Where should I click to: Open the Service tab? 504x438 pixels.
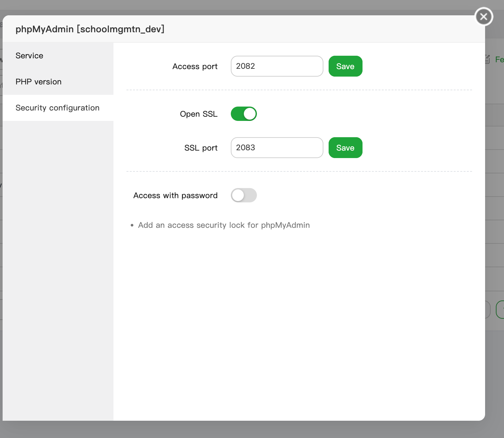pos(58,56)
